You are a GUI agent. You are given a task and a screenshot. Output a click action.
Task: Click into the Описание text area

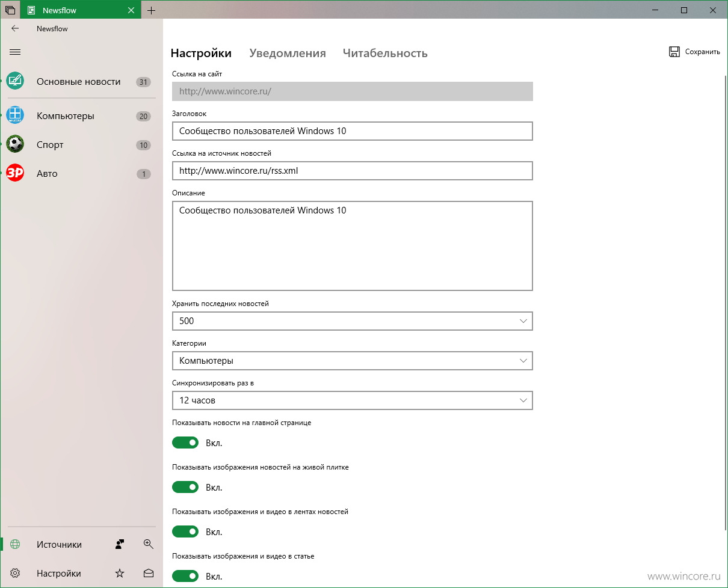(353, 246)
